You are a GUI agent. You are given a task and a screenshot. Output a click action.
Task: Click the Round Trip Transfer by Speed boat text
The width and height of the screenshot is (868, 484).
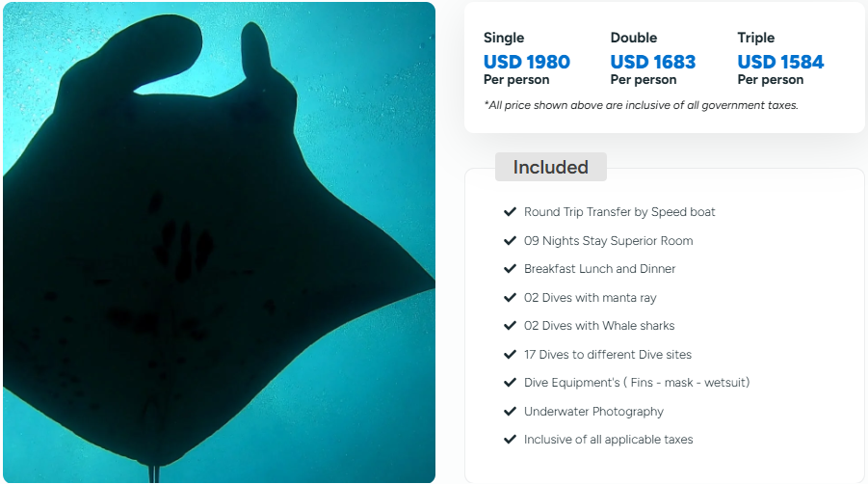point(619,212)
